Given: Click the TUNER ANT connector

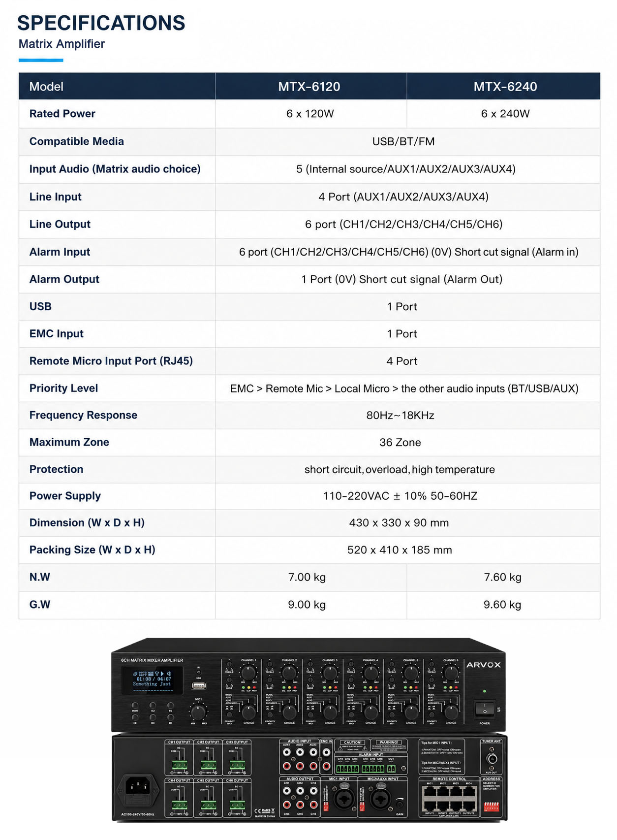Looking at the screenshot, I should 492,759.
